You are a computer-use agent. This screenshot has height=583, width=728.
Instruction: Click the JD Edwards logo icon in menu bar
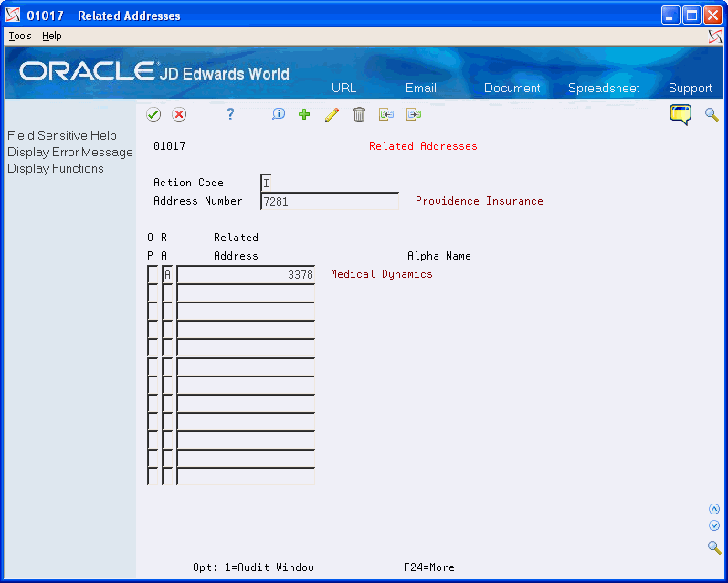(x=715, y=37)
